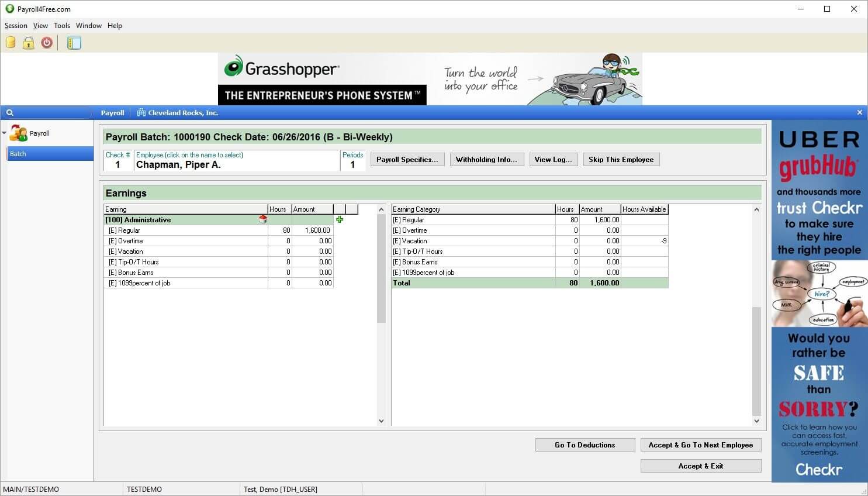Click Go To Deductions
This screenshot has width=868, height=496.
[585, 445]
